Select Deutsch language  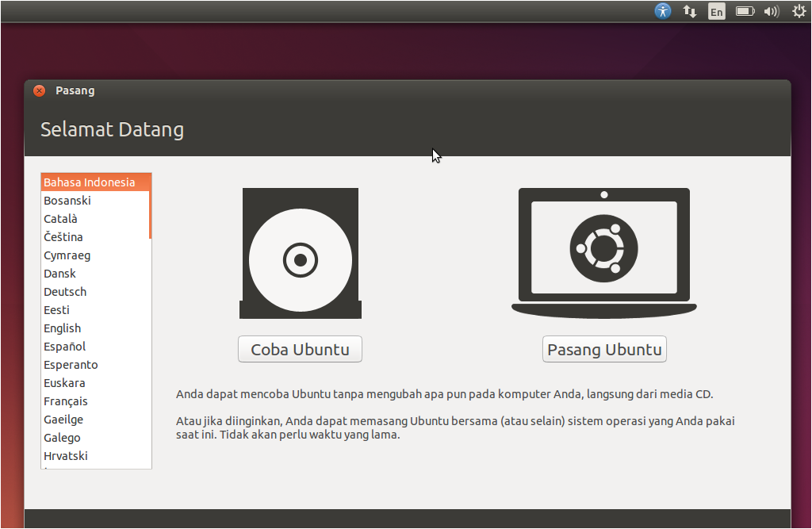tap(95, 292)
